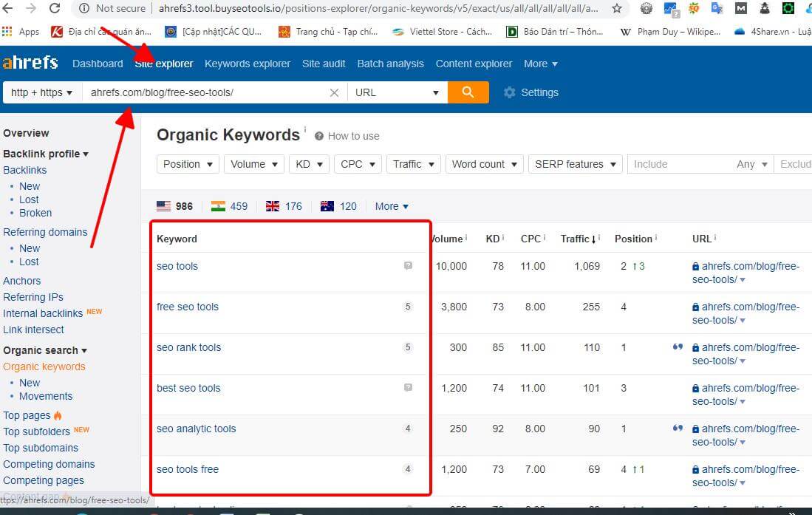Screen dimensions: 812x515
Task: Open Movements under Organic keywords
Action: (46, 396)
